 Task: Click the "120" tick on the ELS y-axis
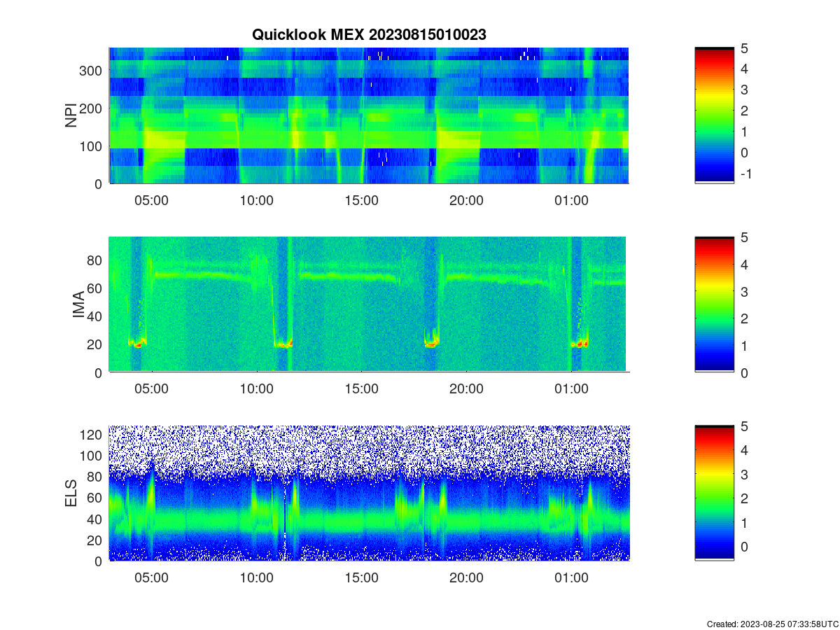(92, 435)
